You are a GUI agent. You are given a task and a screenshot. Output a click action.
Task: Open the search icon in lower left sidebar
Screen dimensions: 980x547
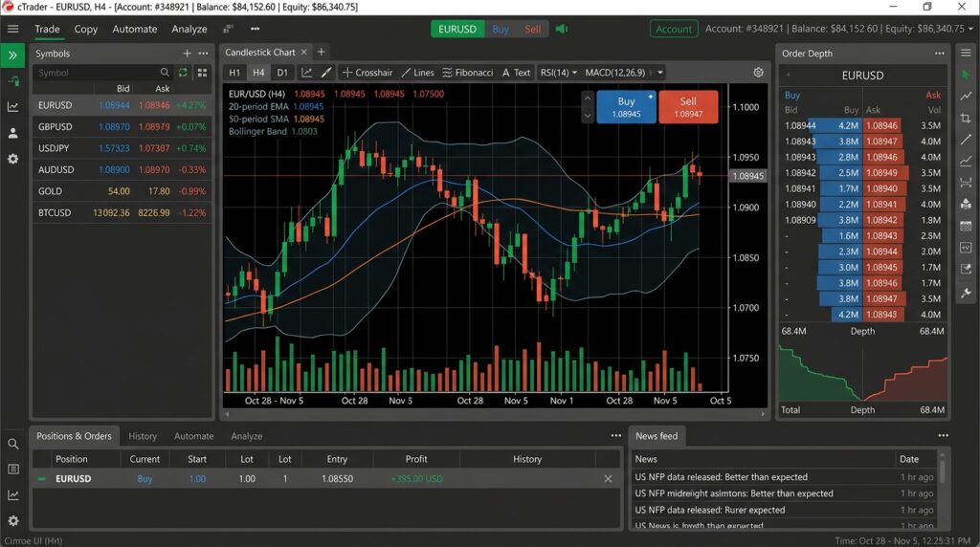click(x=12, y=444)
